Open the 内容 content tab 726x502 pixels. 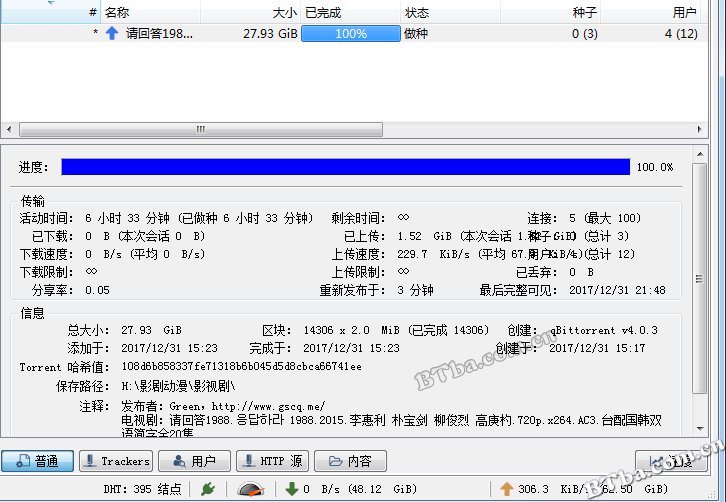[x=350, y=461]
